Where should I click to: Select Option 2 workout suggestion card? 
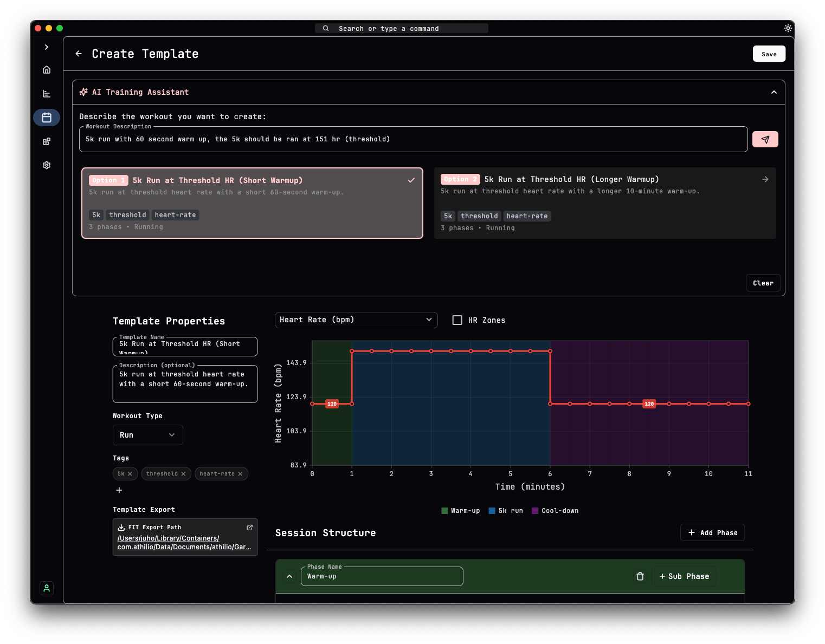(x=604, y=203)
